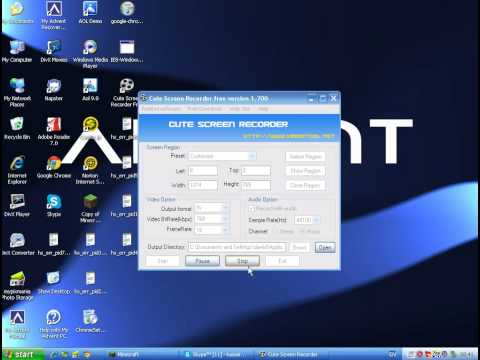Open the Help menu in recorder

(x=263, y=109)
